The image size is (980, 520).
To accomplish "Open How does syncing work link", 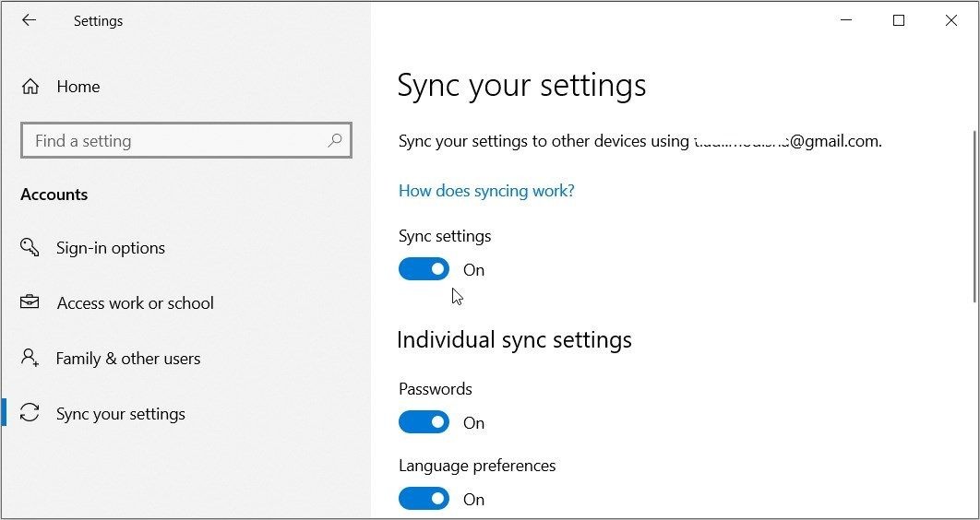I will (x=486, y=191).
